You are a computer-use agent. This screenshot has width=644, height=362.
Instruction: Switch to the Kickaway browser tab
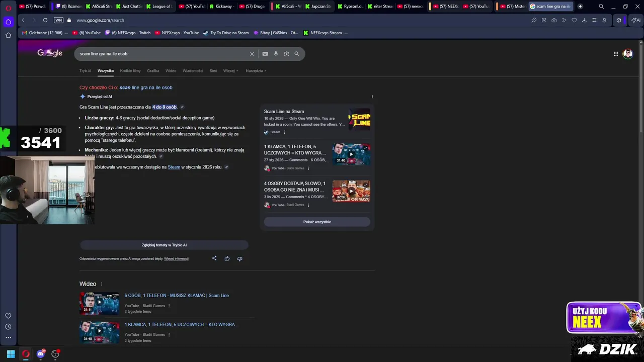coord(221,7)
